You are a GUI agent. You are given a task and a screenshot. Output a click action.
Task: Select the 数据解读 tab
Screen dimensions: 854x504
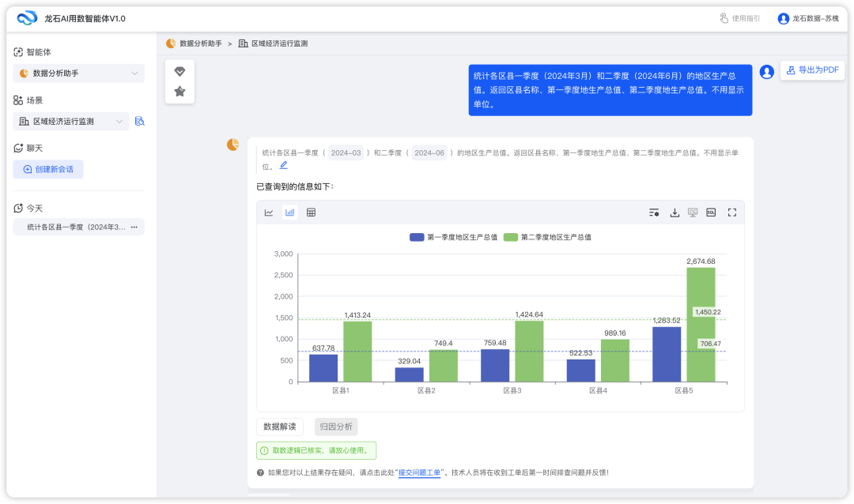(280, 427)
